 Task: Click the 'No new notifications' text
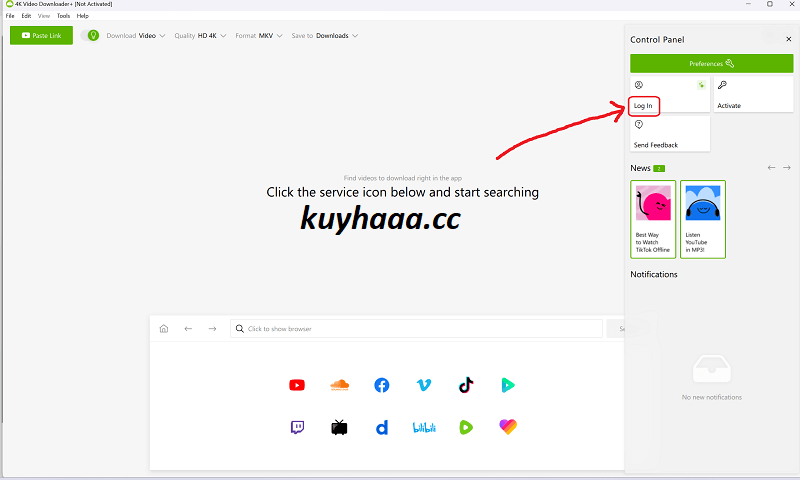pos(712,397)
